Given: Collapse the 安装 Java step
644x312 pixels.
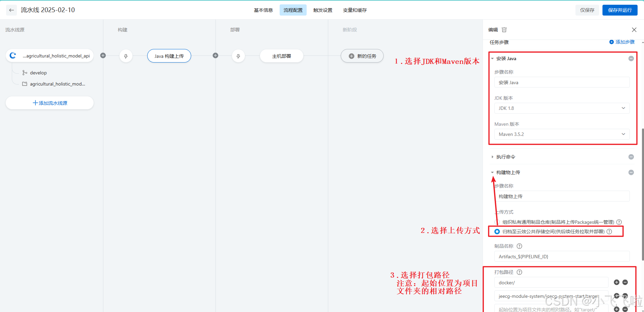Looking at the screenshot, I should click(492, 58).
